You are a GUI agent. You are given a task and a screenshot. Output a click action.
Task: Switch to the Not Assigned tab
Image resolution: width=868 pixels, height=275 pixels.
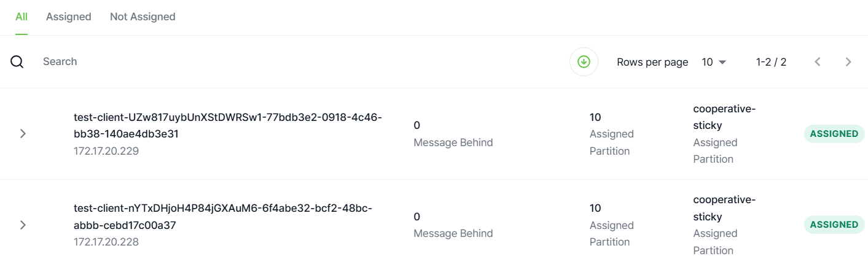[x=143, y=17]
